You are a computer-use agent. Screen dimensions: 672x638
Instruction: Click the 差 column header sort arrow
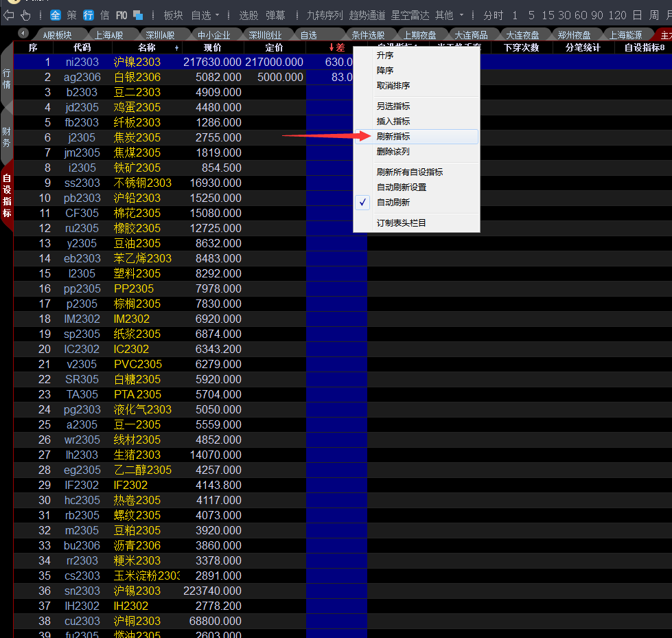(x=332, y=47)
